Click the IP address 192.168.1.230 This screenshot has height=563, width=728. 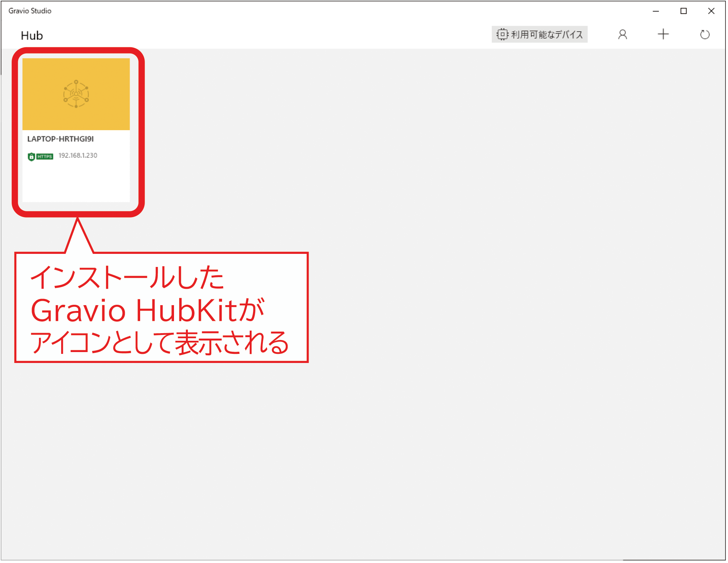pos(78,156)
